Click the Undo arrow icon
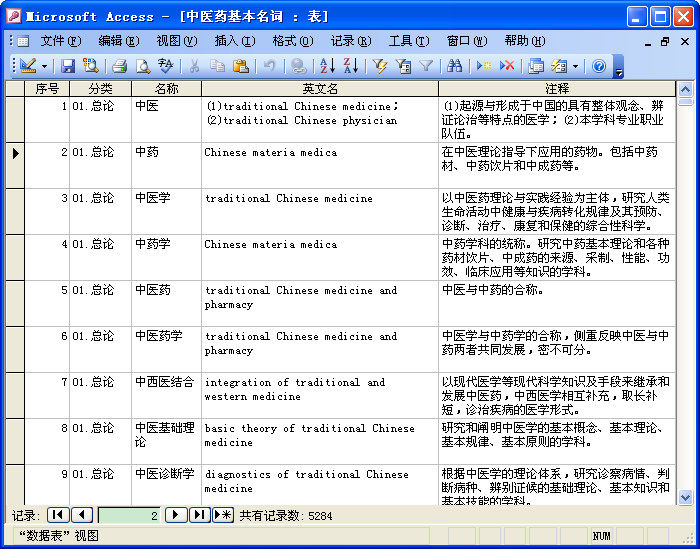700x549 pixels. pos(269,66)
